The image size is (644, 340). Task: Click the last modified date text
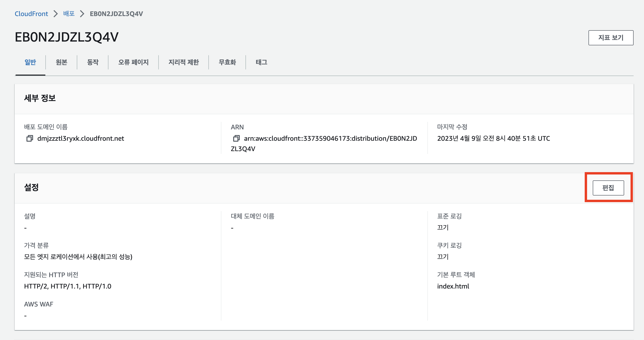[493, 138]
